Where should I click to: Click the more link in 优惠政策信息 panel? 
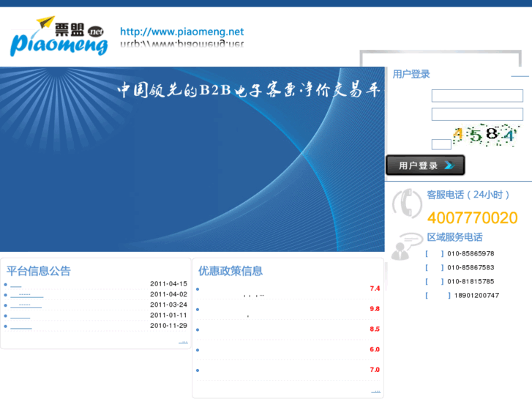375,392
